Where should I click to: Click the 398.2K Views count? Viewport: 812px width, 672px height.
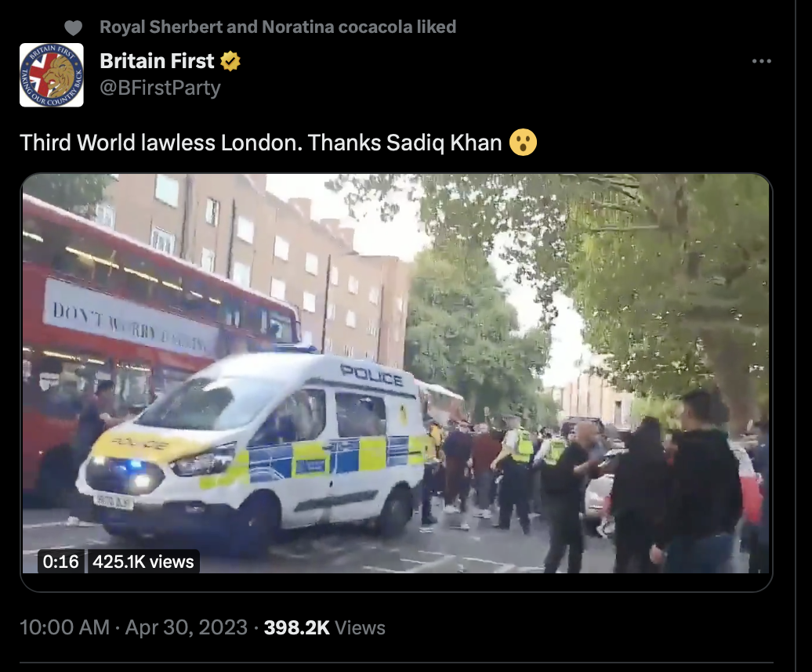click(324, 627)
